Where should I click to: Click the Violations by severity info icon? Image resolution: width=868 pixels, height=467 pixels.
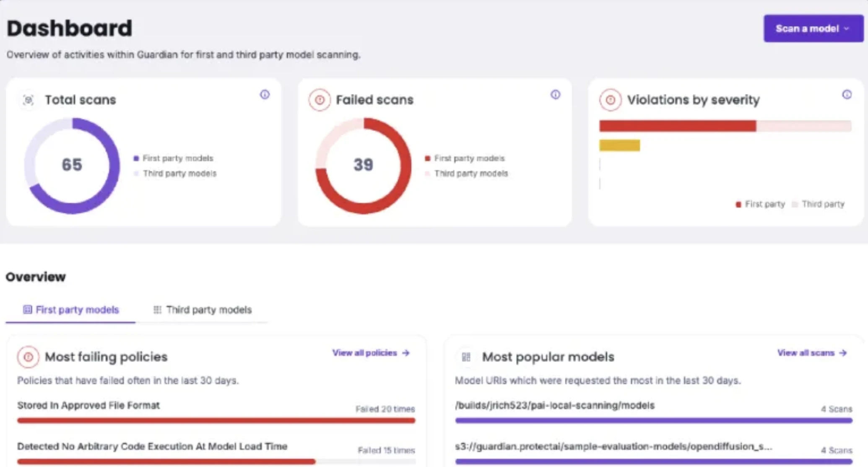(x=847, y=94)
